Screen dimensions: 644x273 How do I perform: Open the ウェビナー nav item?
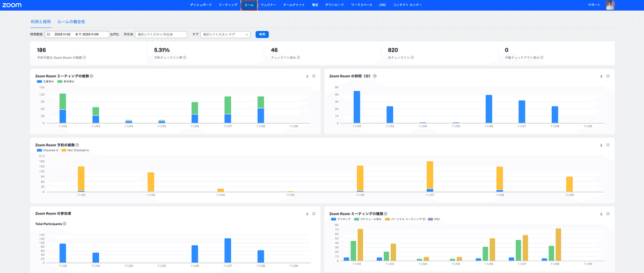[268, 5]
